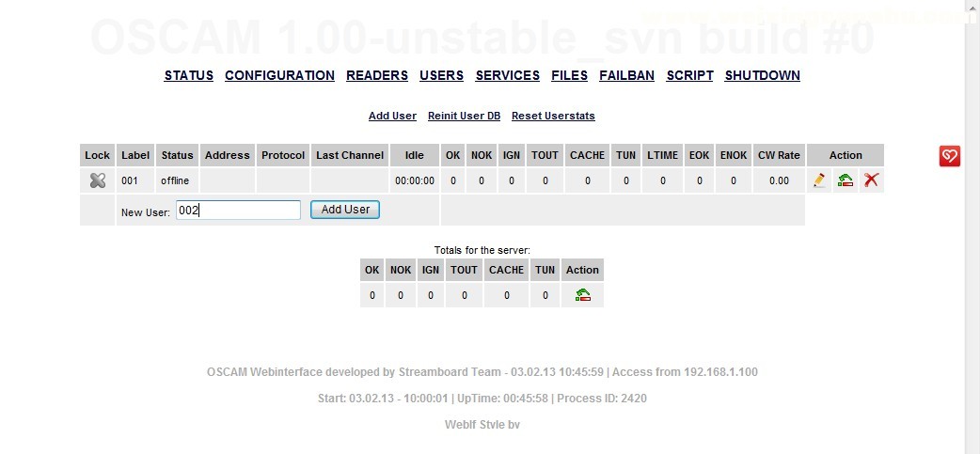Select the user label 001 cell
The image size is (980, 454).
[135, 180]
